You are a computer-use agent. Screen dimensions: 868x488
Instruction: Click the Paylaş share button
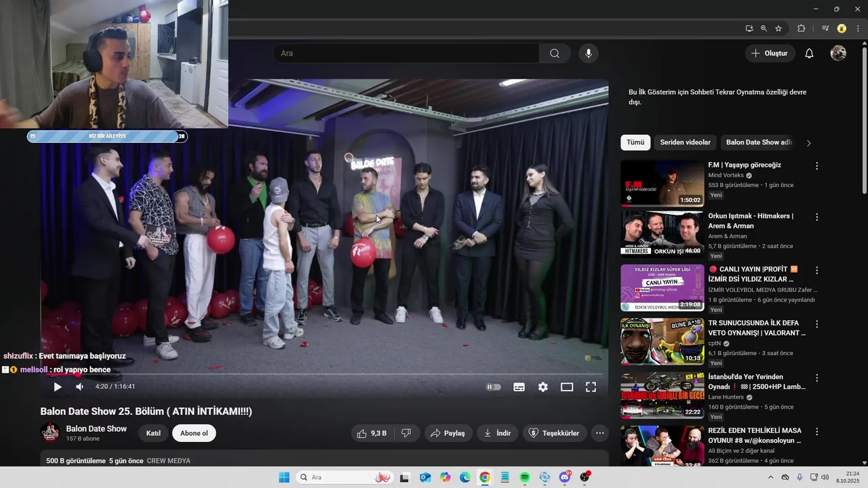tap(448, 433)
